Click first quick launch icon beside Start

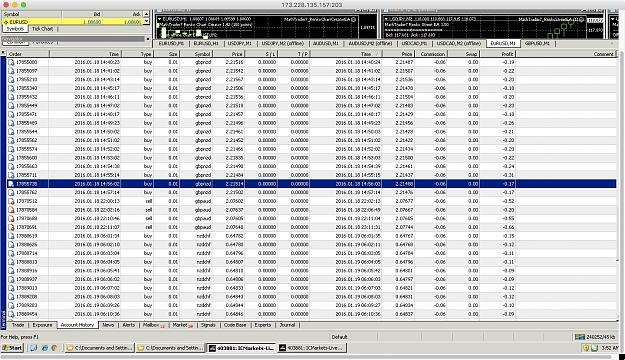point(33,348)
